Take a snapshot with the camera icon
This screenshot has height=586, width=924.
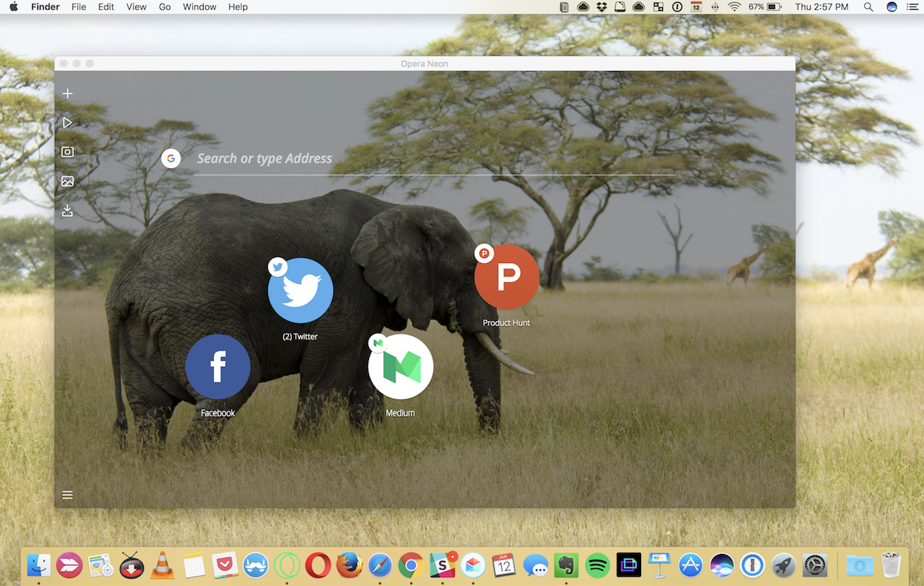pyautogui.click(x=67, y=152)
